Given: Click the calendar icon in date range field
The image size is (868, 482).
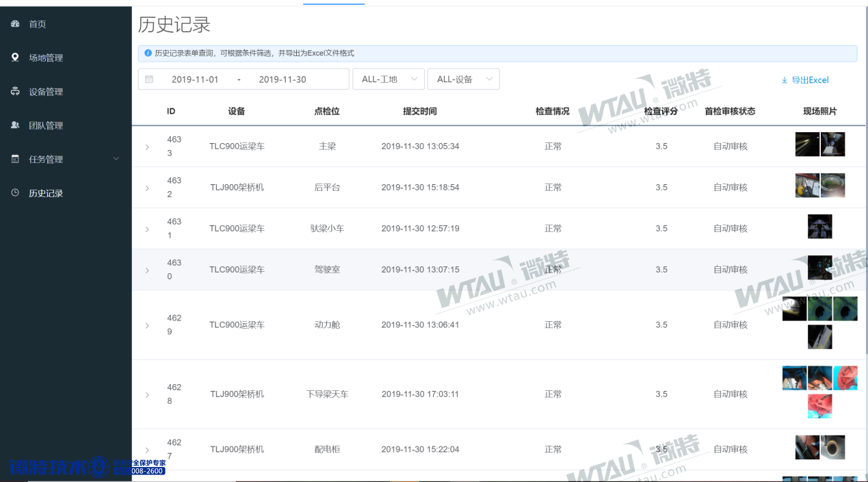Looking at the screenshot, I should tap(149, 79).
